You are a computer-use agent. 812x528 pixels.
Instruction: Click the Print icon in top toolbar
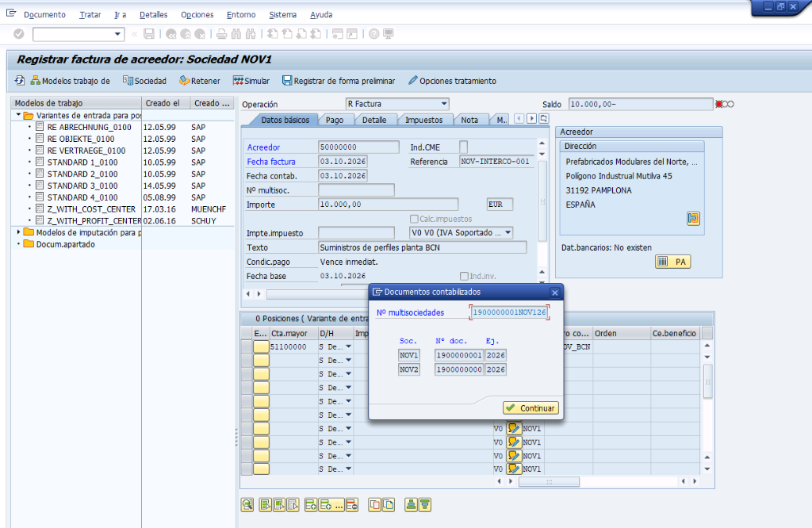(222, 34)
